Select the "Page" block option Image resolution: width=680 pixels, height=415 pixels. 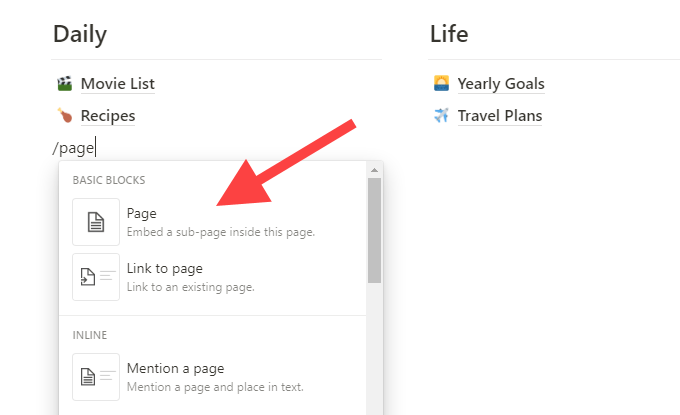(220, 222)
